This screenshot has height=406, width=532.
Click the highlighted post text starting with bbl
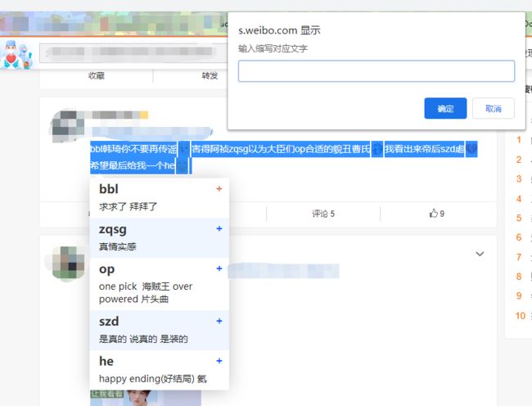tap(284, 149)
